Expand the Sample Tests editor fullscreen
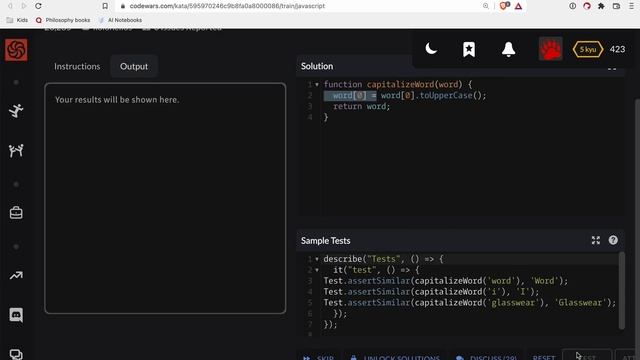 (x=596, y=240)
